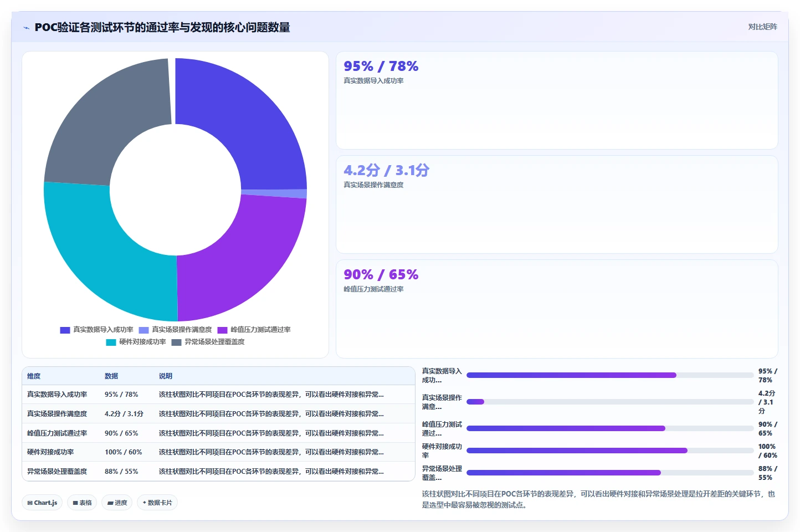
Task: Click the 90% / 65% table cell
Action: 121,433
